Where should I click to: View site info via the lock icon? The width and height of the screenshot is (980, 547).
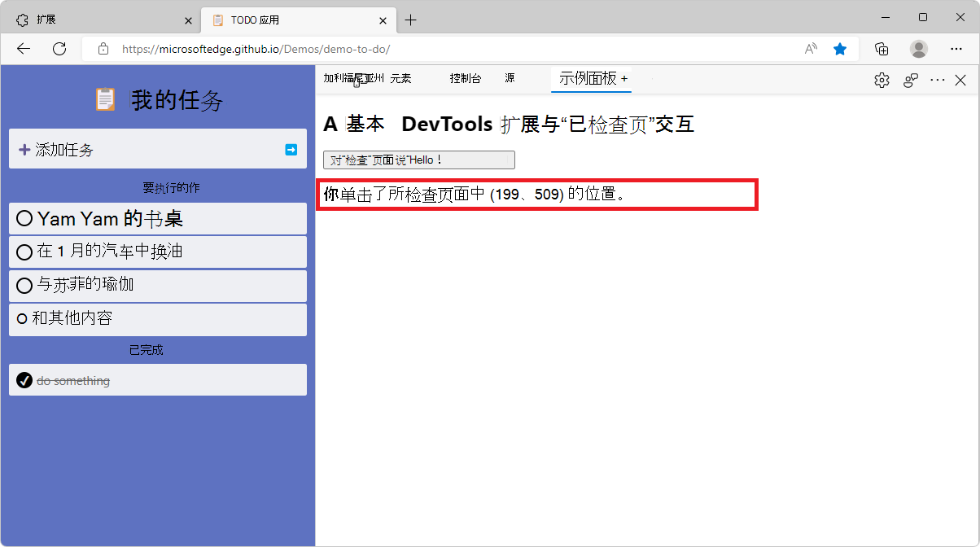[103, 49]
